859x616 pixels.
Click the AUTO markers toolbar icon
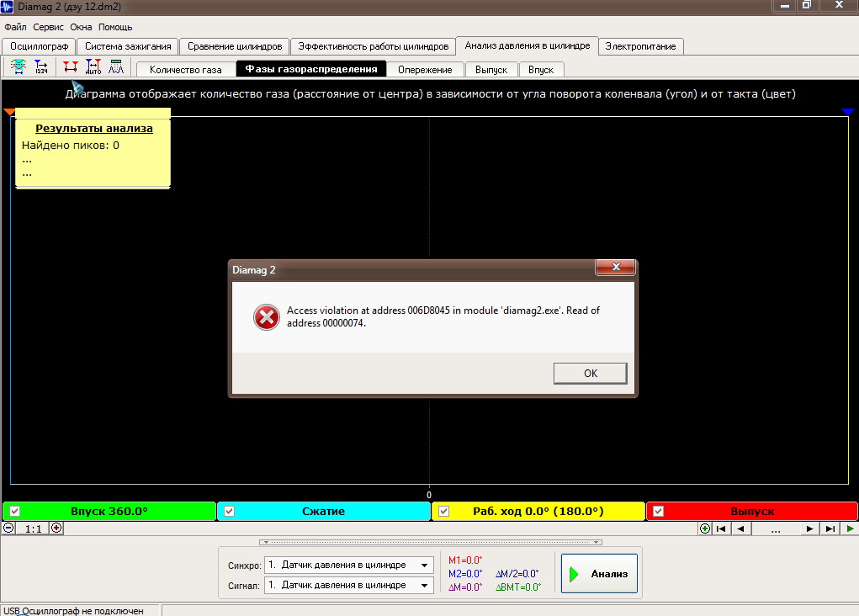tap(93, 66)
